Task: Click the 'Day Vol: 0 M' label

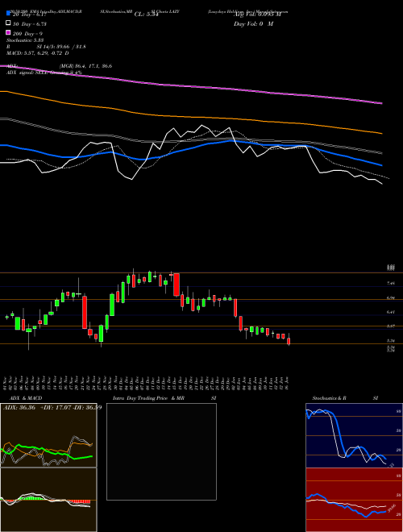Action: pyautogui.click(x=253, y=24)
